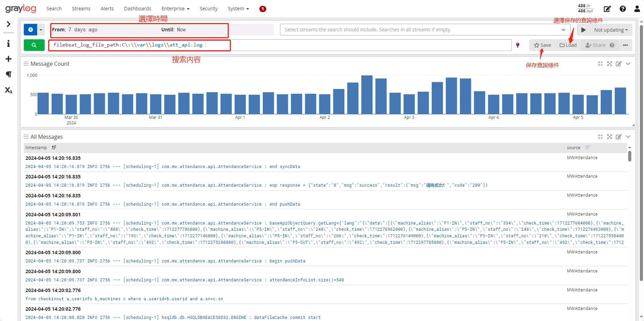Open the Graylog logo home link

click(21, 9)
